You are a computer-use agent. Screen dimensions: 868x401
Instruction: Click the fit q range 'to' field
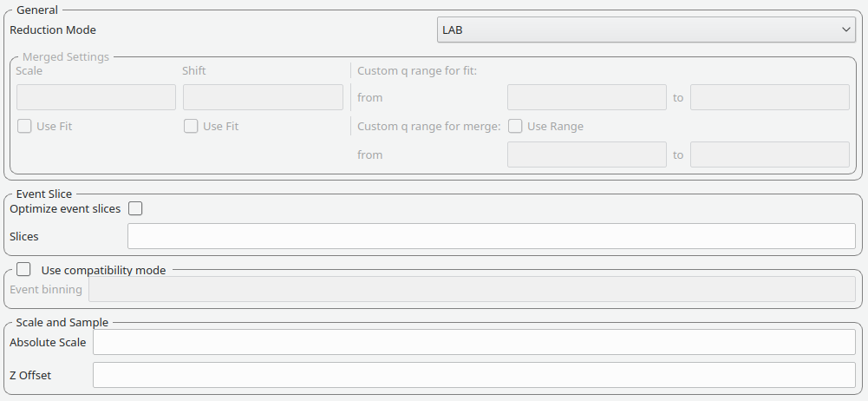[x=769, y=97]
